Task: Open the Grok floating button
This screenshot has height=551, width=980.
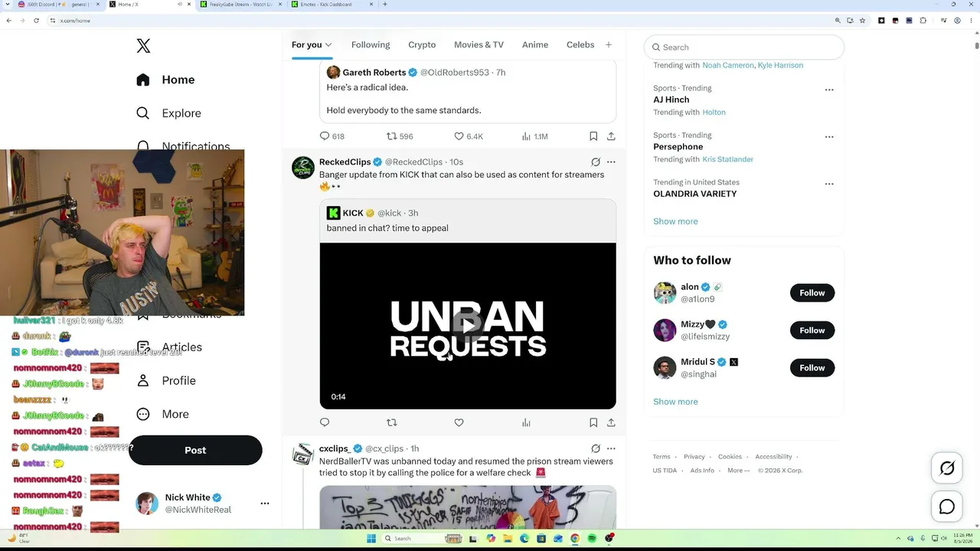Action: coord(947,468)
